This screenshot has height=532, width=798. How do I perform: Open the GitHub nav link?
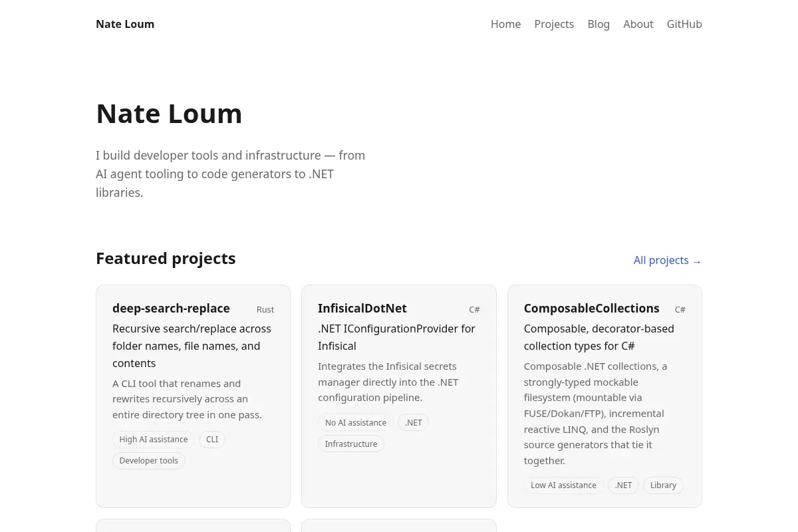coord(684,24)
